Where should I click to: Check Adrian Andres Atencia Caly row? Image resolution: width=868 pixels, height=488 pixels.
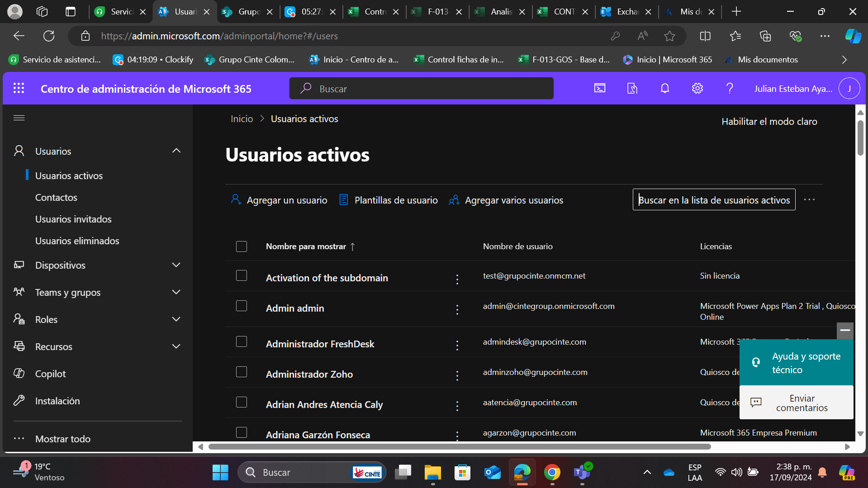[242, 402]
